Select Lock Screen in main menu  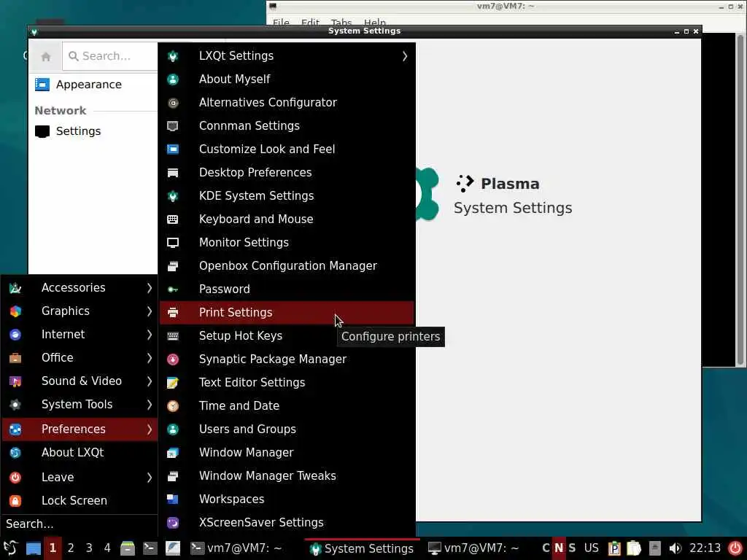coord(80,500)
